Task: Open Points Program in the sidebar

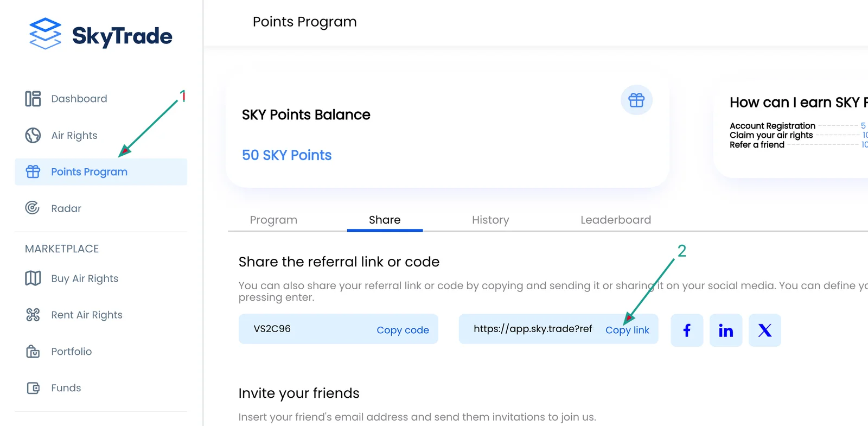Action: [x=101, y=171]
